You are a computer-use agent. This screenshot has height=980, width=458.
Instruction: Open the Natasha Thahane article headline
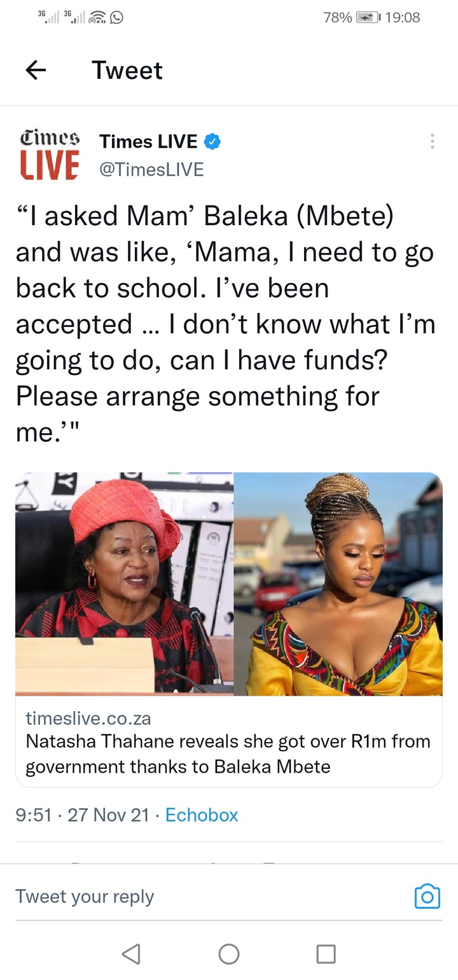pos(228,754)
